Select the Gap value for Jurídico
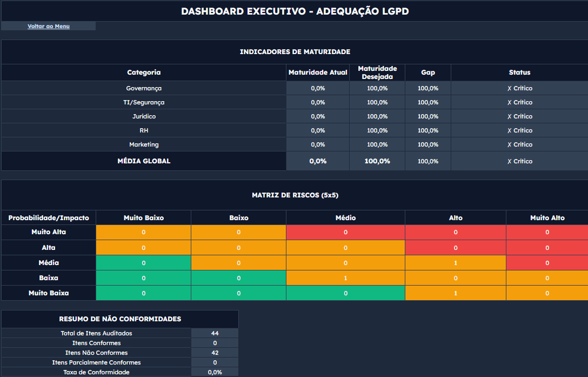This screenshot has width=588, height=377. pos(427,116)
